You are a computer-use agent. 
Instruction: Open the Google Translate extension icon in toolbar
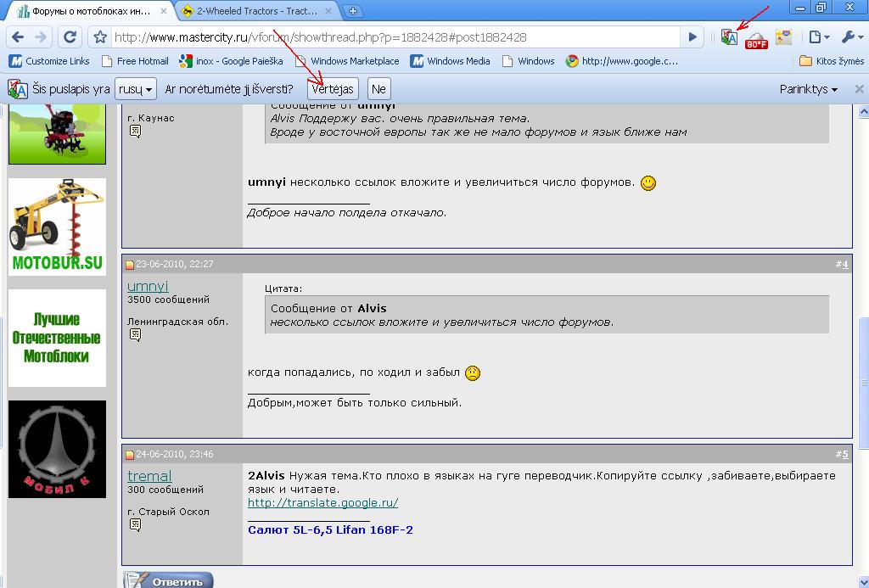[x=729, y=37]
